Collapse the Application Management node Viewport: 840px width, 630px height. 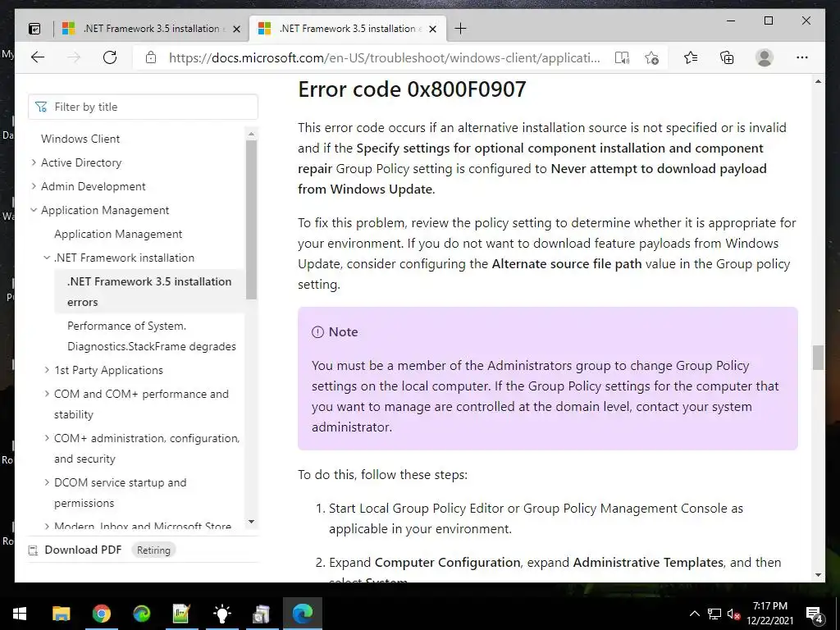[34, 210]
